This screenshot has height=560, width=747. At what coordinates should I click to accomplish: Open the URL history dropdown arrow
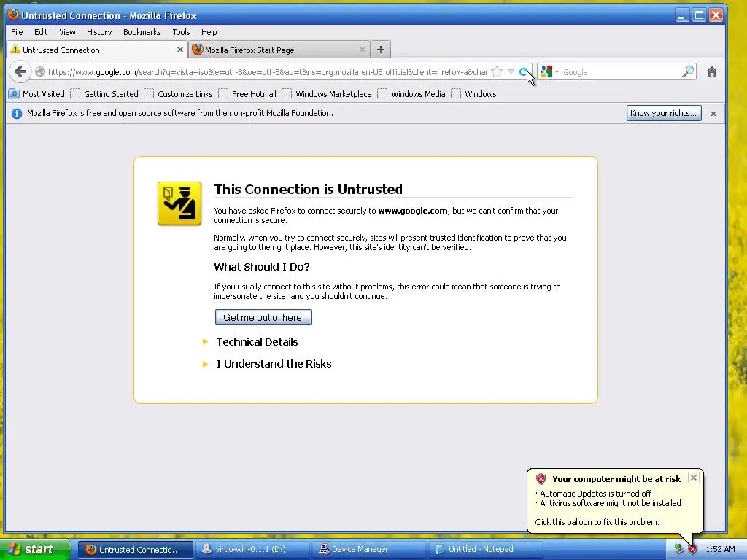coord(511,72)
